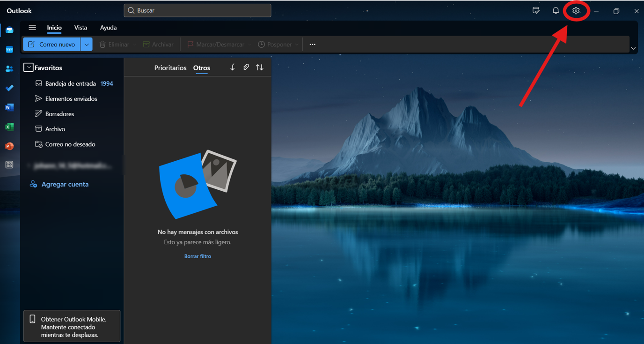Launch PowerPoint from the left sidebar
Screen dimensions: 644x344
coord(9,146)
